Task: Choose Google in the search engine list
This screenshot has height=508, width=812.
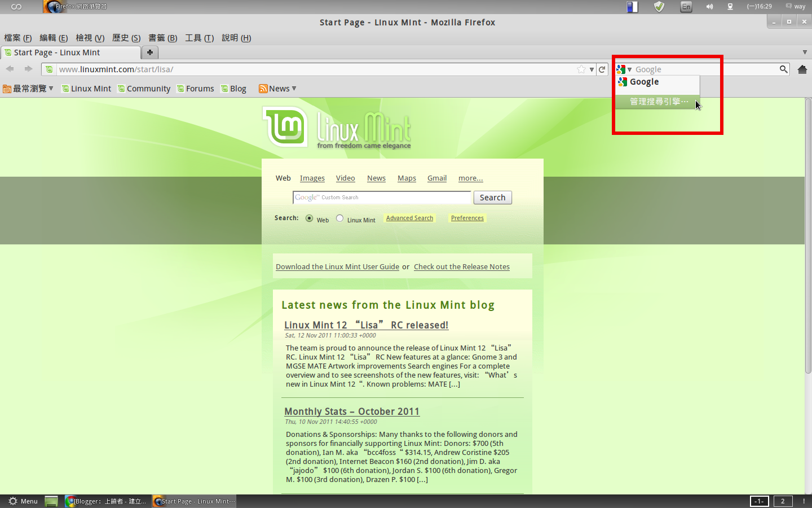Action: click(x=657, y=82)
